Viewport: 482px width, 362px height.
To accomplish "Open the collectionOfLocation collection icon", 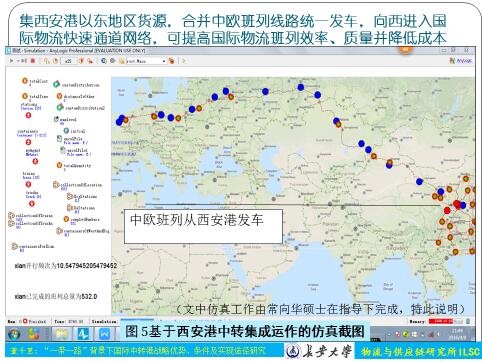I will point(56,184).
